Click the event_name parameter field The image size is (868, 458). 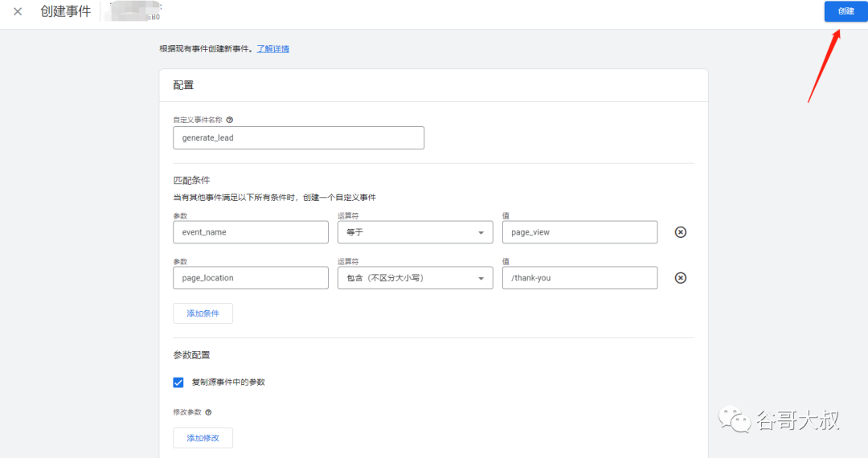click(251, 232)
